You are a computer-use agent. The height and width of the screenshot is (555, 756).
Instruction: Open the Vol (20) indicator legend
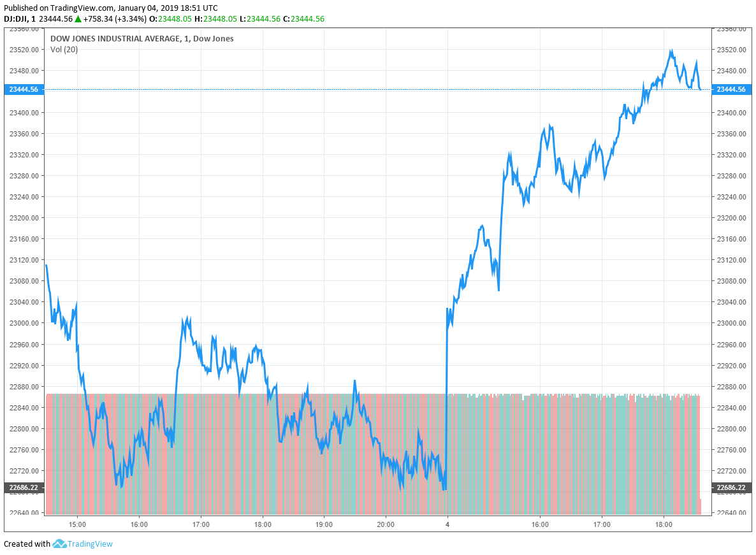click(64, 48)
